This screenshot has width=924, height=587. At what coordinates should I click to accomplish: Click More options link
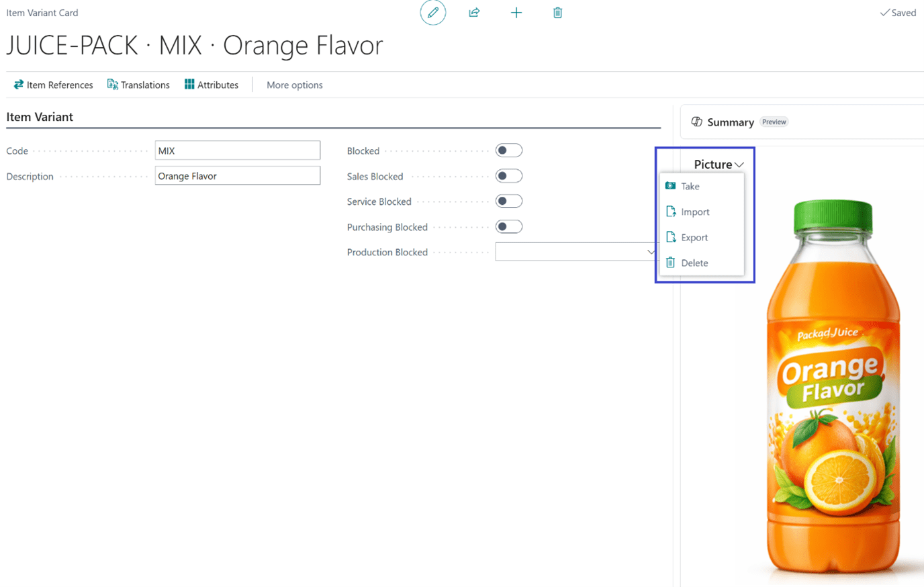pos(294,85)
